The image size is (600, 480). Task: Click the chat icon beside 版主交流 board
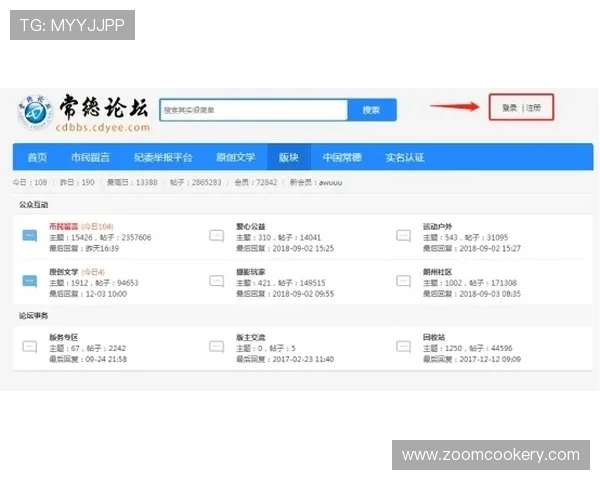(x=217, y=346)
